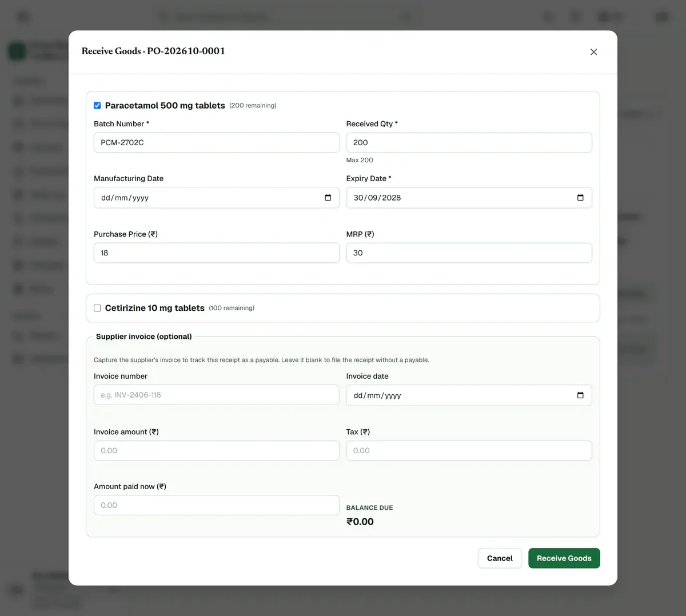686x616 pixels.
Task: Click the "BALANCE DUE" label
Action: 370,508
